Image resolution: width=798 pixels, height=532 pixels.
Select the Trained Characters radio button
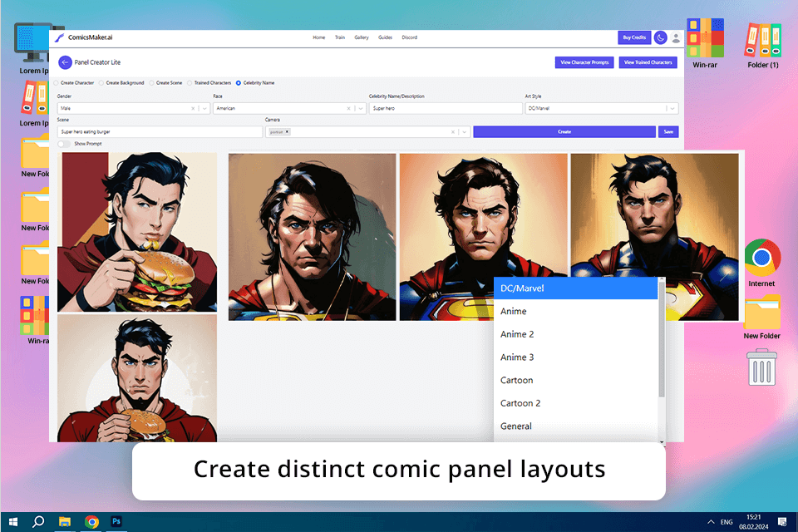(190, 83)
